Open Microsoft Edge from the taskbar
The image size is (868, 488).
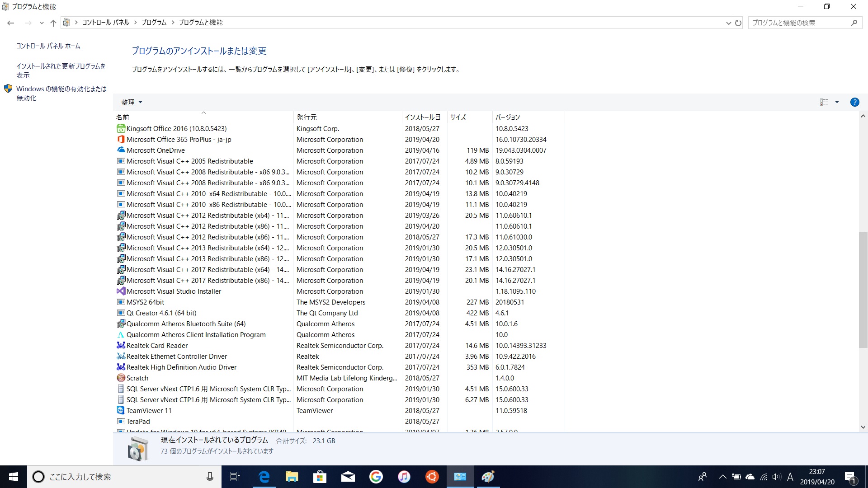click(264, 477)
